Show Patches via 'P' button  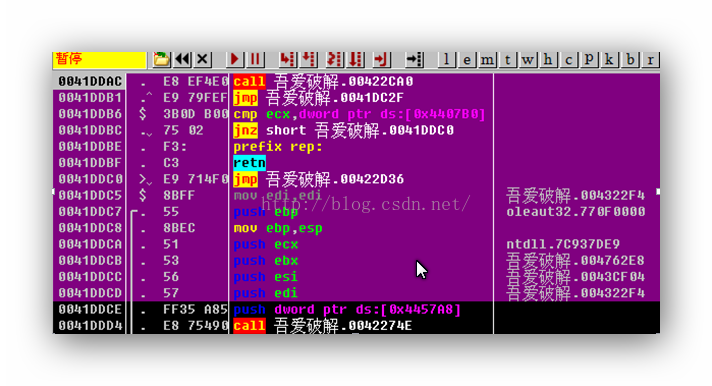point(589,59)
